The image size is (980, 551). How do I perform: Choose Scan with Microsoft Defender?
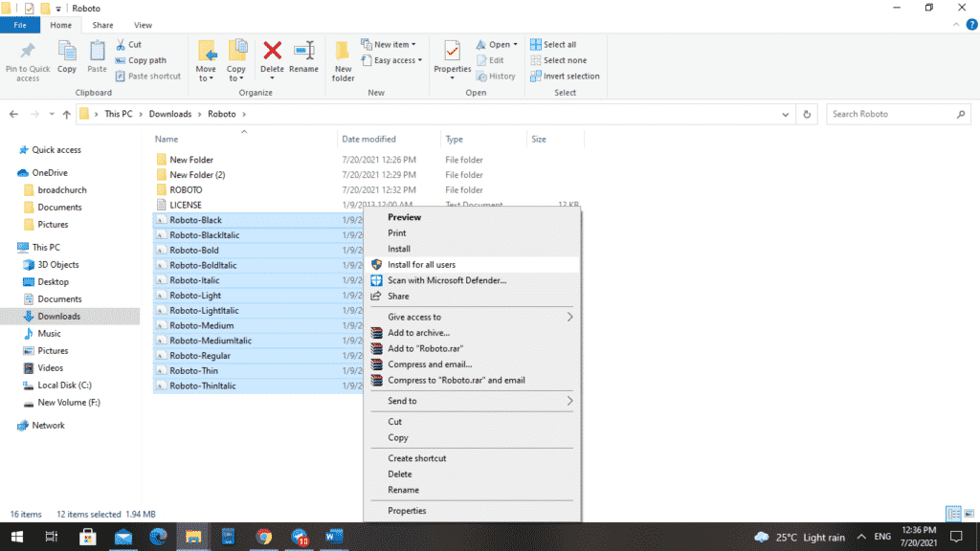click(x=472, y=280)
